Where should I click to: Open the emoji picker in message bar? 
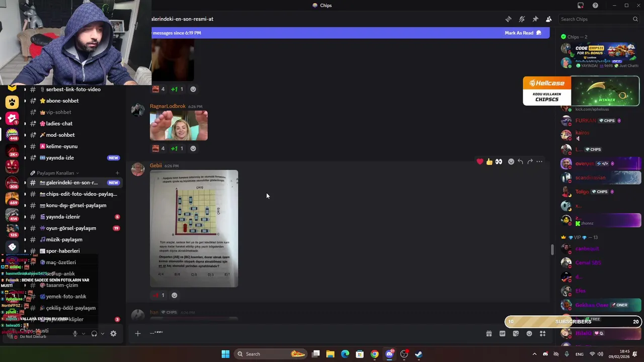(x=529, y=333)
